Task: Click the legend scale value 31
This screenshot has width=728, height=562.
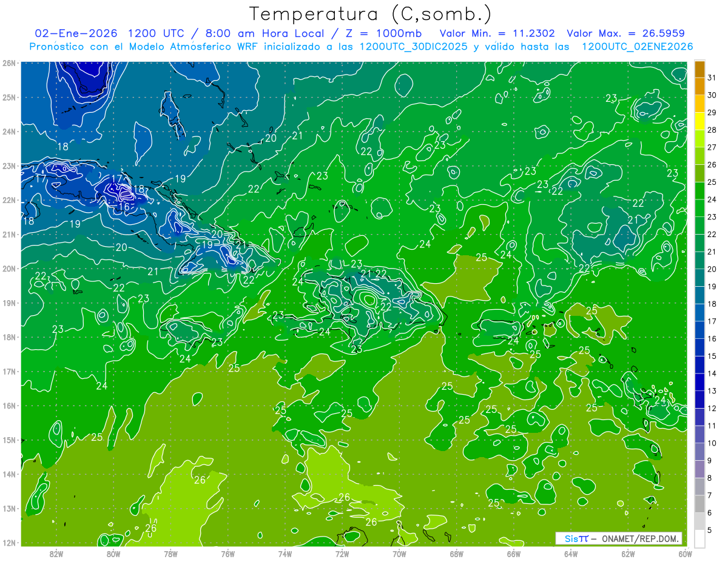Action: point(712,78)
